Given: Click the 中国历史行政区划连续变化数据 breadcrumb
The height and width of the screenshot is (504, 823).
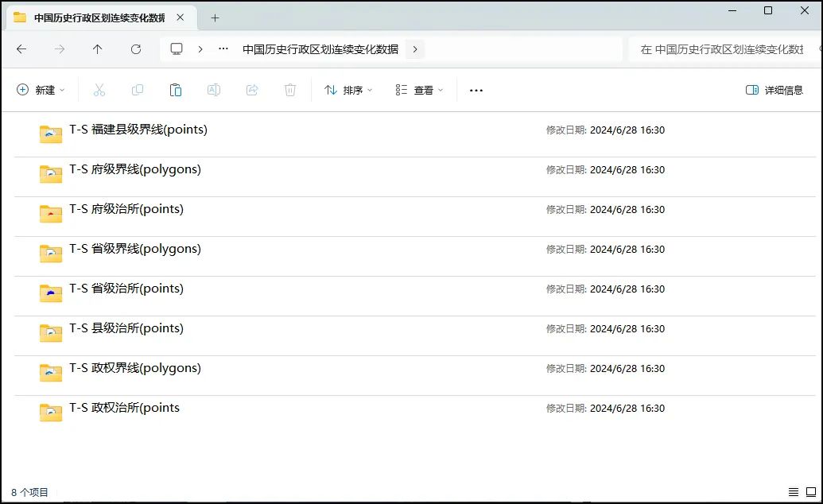Looking at the screenshot, I should point(320,49).
